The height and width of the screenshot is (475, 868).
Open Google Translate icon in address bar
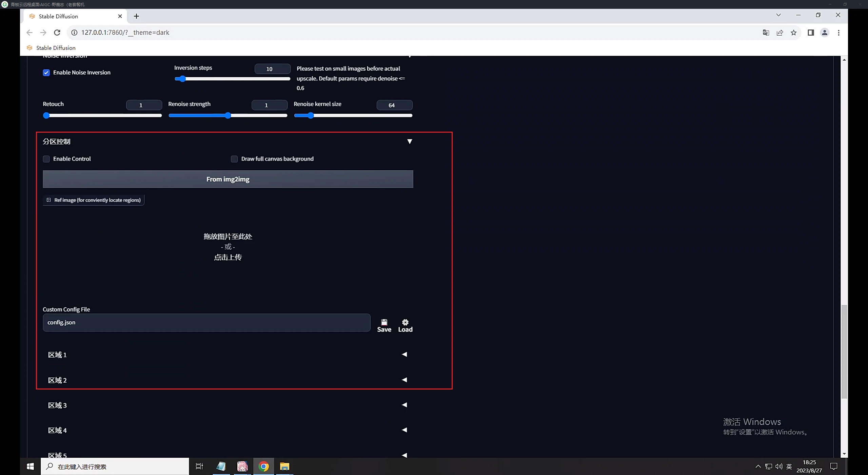(x=766, y=33)
